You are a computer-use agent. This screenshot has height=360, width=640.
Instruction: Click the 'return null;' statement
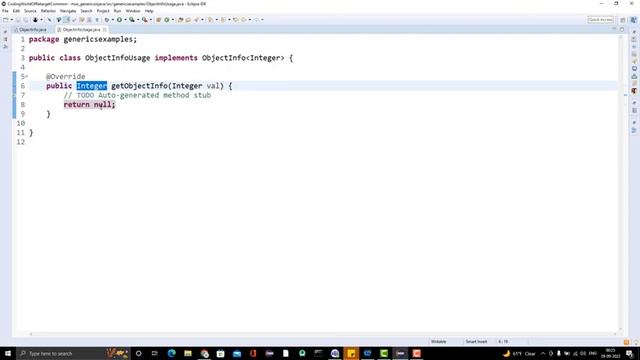[x=89, y=104]
